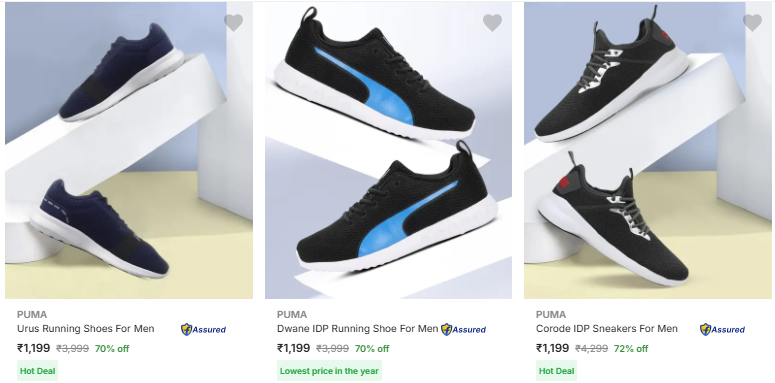Click Assured badge next to Urus Running Shoes
The image size is (775, 383).
pyautogui.click(x=203, y=329)
